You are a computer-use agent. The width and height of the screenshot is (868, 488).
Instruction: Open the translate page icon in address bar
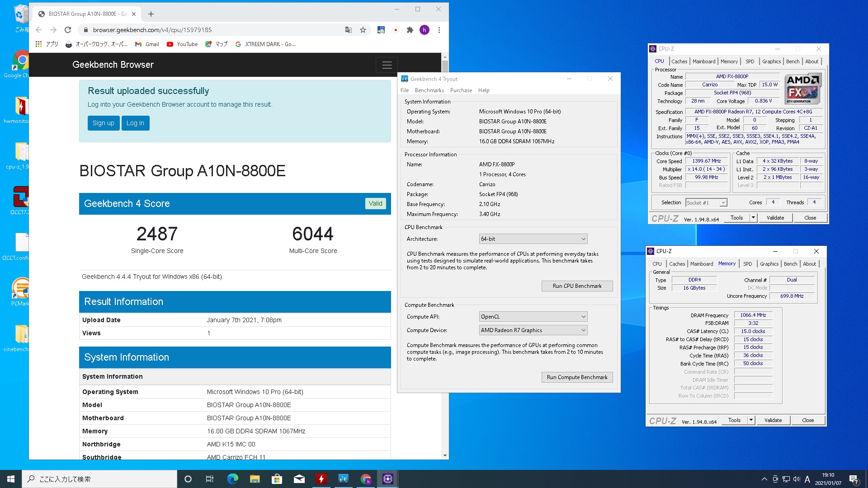348,30
